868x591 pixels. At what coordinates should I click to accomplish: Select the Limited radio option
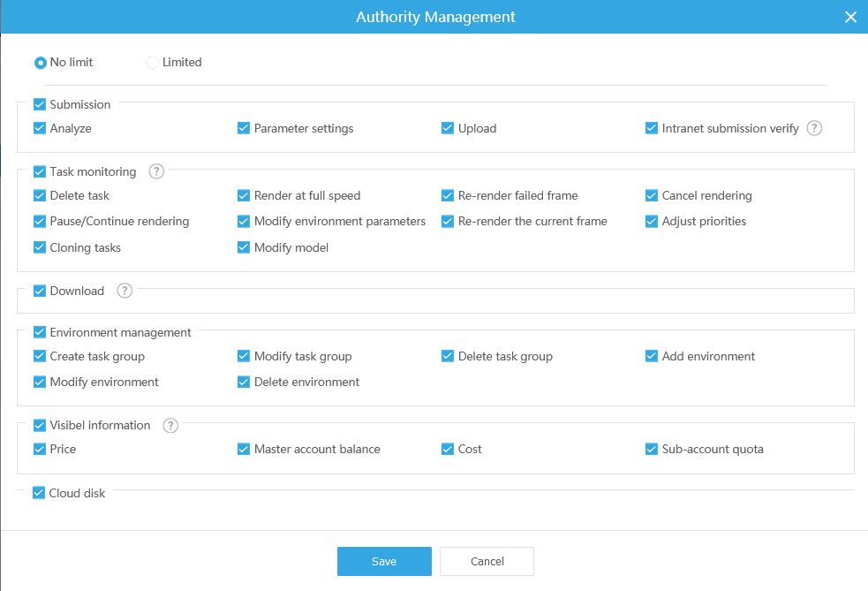pos(153,63)
